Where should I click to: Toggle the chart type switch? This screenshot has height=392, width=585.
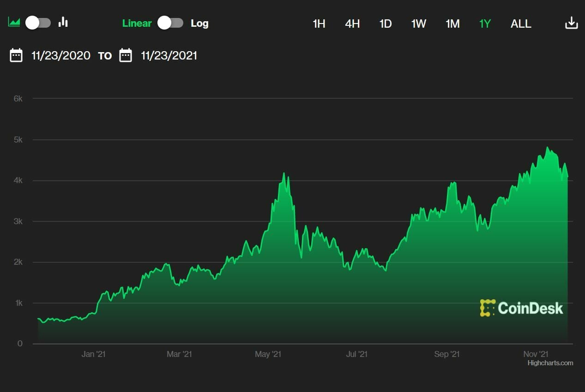tap(38, 23)
